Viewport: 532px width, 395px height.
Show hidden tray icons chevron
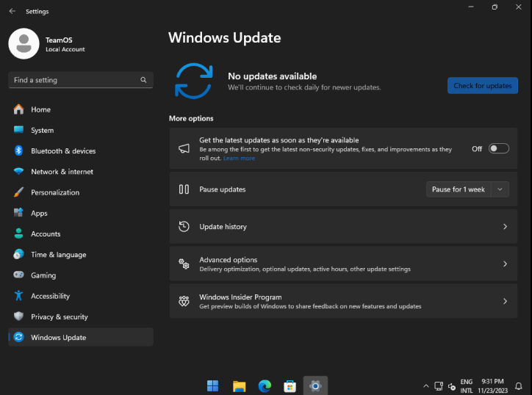(x=426, y=386)
